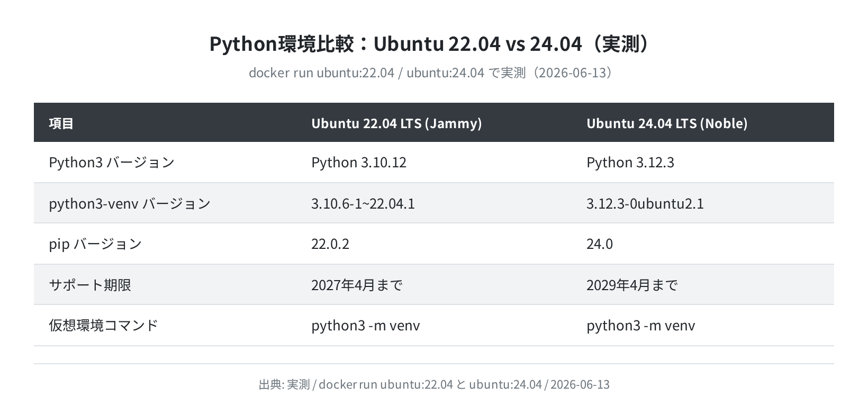Click the '仮想環境コマンド' row label
The height and width of the screenshot is (413, 868).
pyautogui.click(x=103, y=325)
